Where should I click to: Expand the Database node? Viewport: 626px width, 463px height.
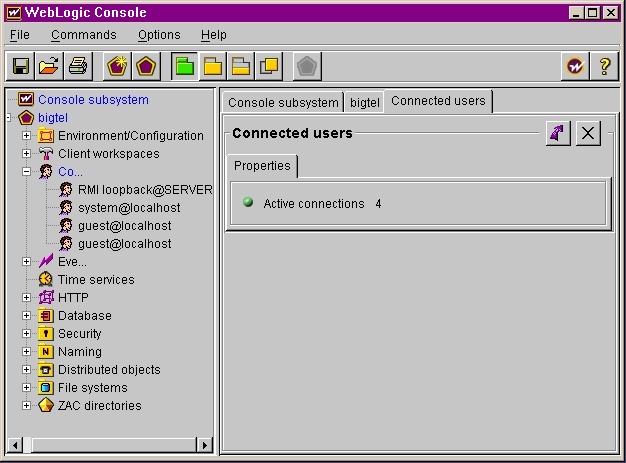point(26,315)
